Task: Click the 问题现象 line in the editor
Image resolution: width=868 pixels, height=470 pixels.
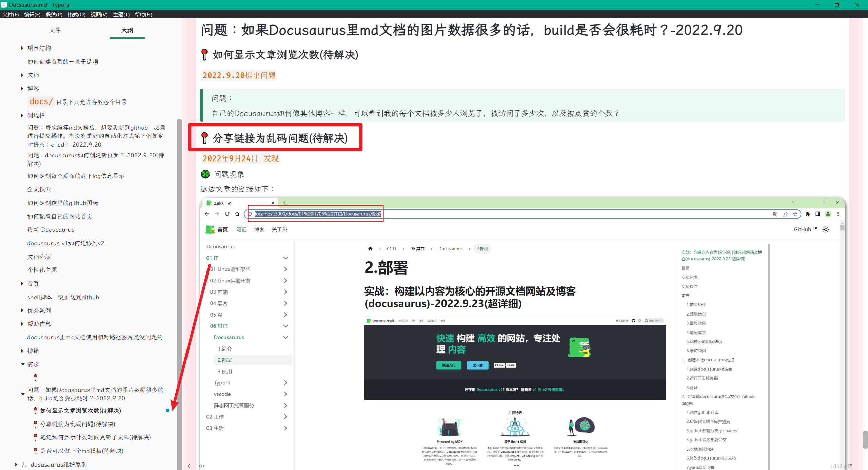Action: [x=229, y=174]
